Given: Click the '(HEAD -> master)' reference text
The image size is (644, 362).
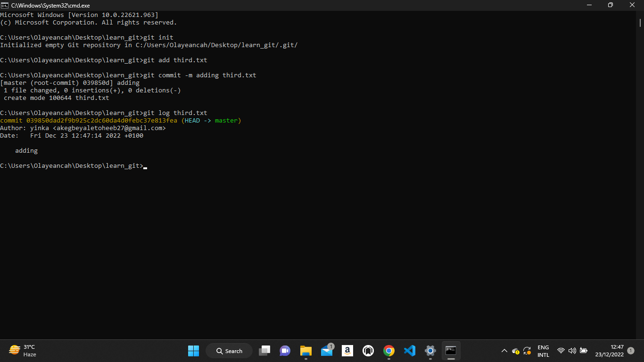Looking at the screenshot, I should (211, 121).
